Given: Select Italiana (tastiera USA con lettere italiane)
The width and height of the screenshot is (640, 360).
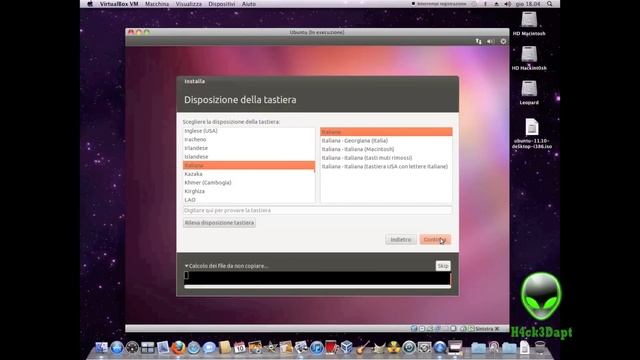Looking at the screenshot, I should point(386,166).
